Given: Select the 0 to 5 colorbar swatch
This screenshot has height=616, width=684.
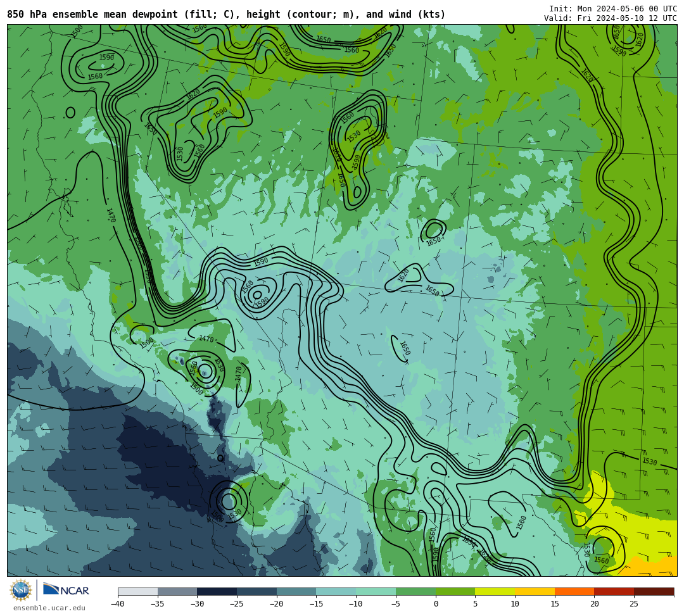Looking at the screenshot, I should coord(455,591).
